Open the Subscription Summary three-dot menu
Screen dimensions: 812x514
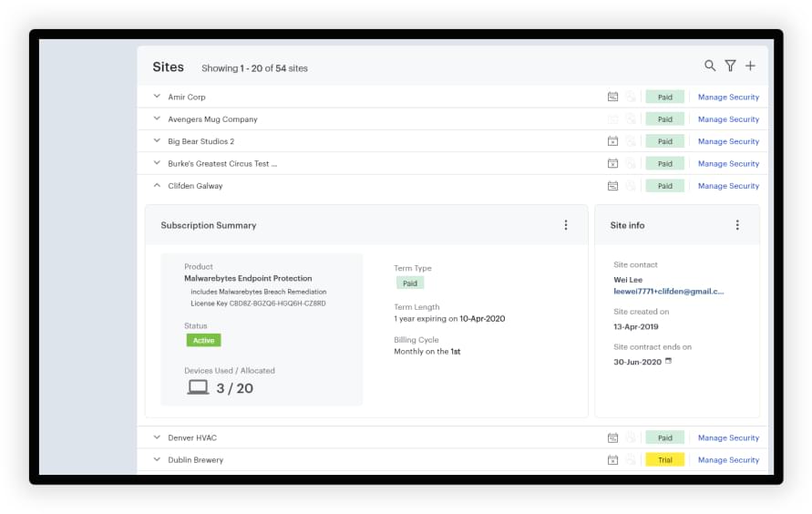point(566,225)
